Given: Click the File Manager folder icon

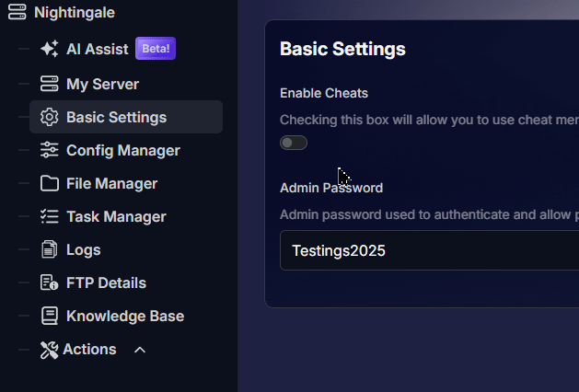Looking at the screenshot, I should pyautogui.click(x=50, y=184).
